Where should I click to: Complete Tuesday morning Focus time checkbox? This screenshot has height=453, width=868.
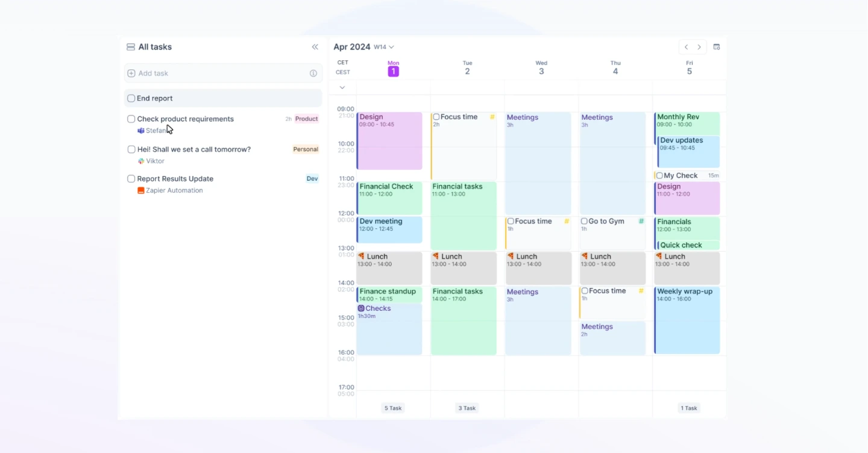pos(436,117)
